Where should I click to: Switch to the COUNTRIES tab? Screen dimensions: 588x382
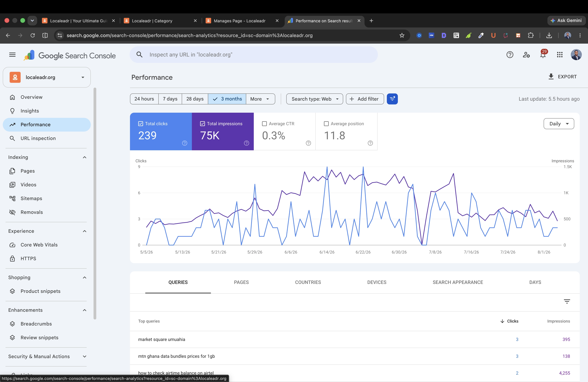click(x=308, y=282)
